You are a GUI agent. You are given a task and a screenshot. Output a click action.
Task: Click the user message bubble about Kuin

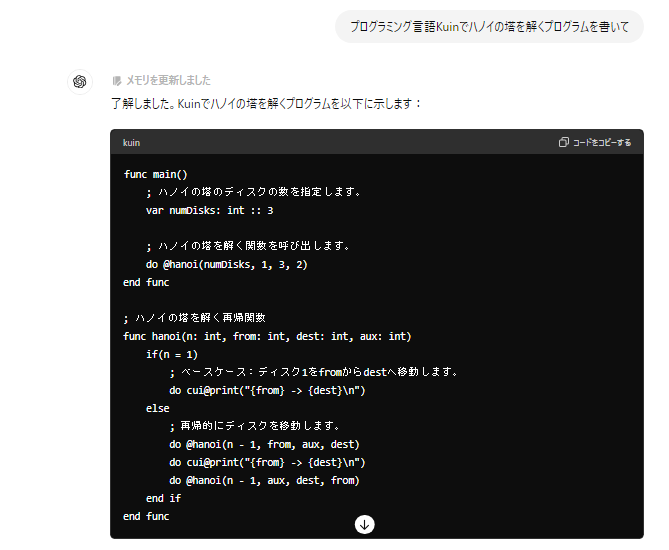(489, 27)
